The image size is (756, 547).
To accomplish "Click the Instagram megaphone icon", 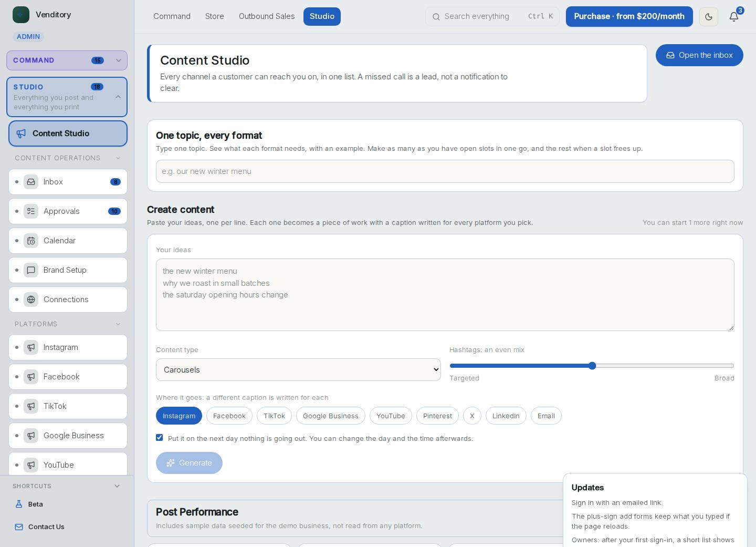I will tap(31, 347).
